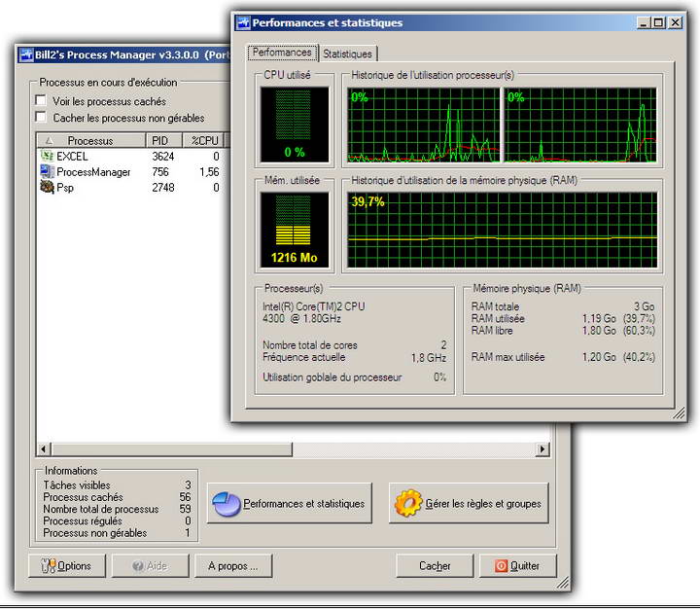
Task: Sort by the Processus column header
Action: pos(91,140)
